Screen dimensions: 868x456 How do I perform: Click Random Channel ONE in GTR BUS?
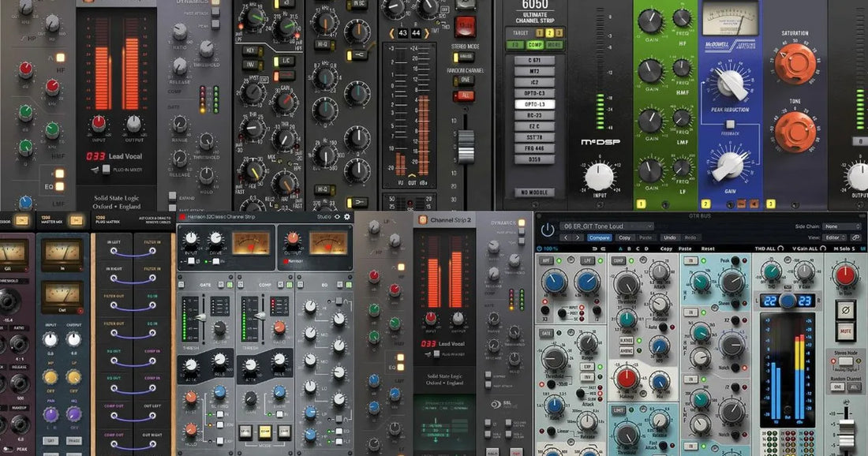click(837, 387)
